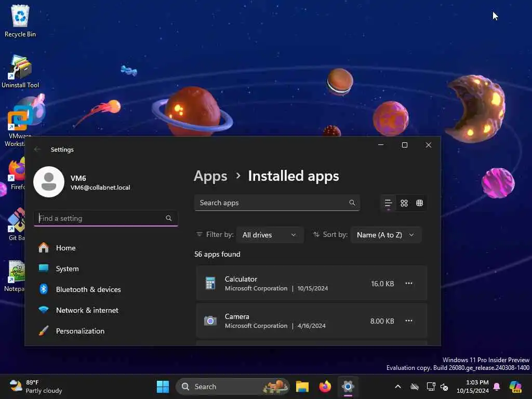The width and height of the screenshot is (532, 399).
Task: Select the Camera app name
Action: tap(237, 316)
